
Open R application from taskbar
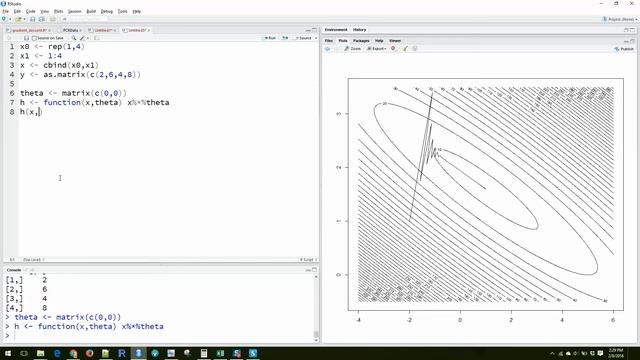pos(122,353)
